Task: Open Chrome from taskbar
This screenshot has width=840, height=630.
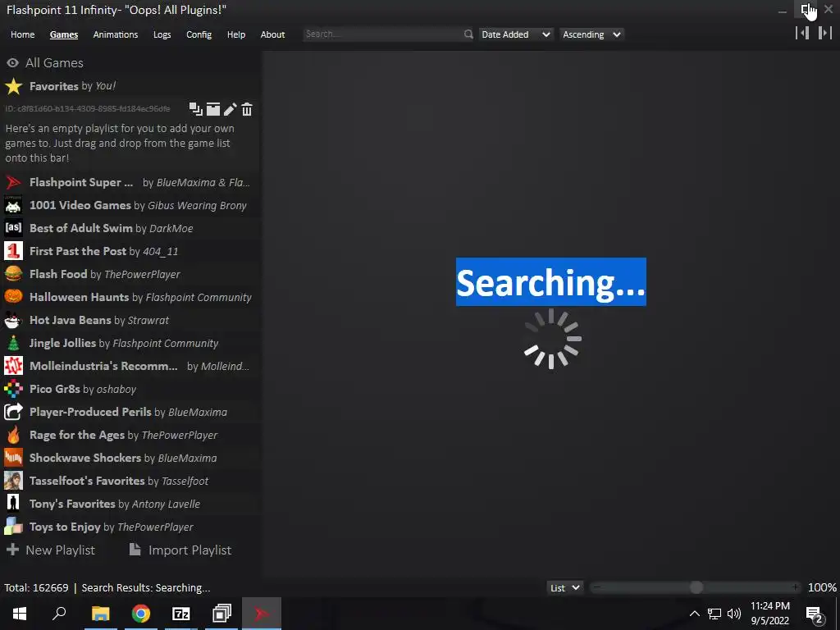Action: pos(141,614)
